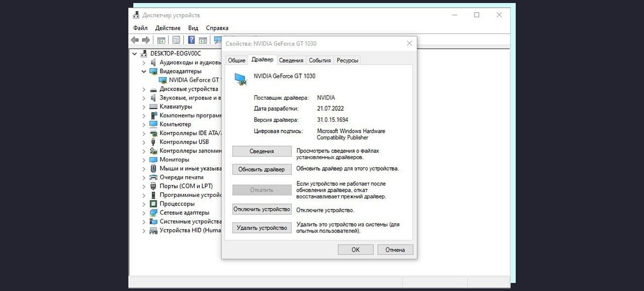This screenshot has height=291, width=644.
Task: Click the Сведения driver details button
Action: (x=262, y=152)
